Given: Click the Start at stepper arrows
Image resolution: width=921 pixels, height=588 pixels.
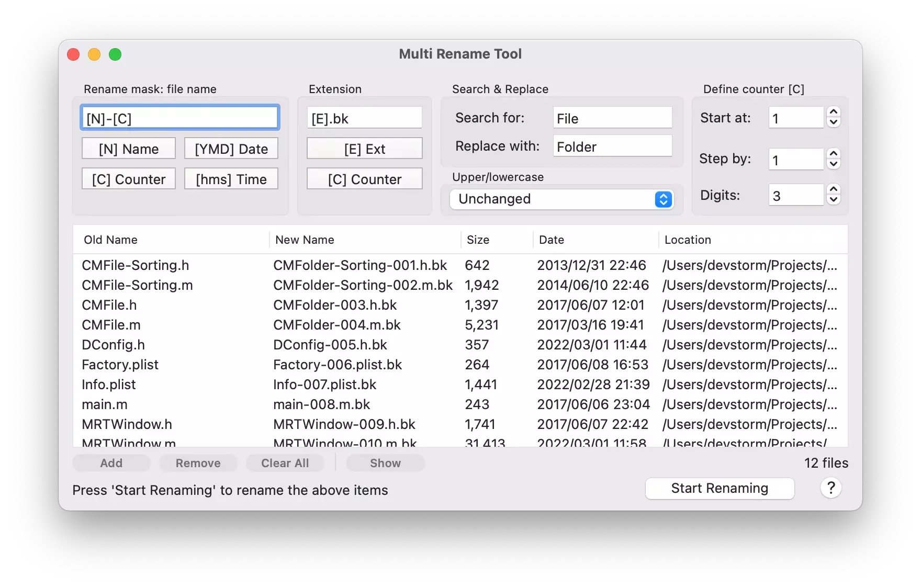Looking at the screenshot, I should pyautogui.click(x=834, y=117).
